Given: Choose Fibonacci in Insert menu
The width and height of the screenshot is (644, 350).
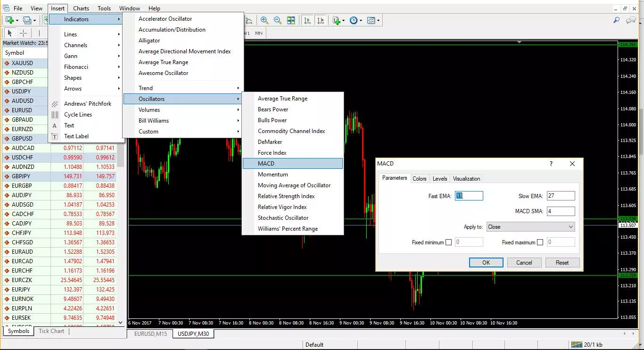Looking at the screenshot, I should pyautogui.click(x=86, y=67).
